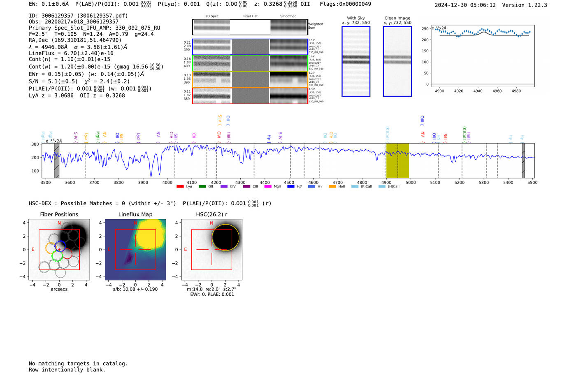576x392 pixels.
Task: Click the green fiber circle in Fiber Positions
Action: [x=57, y=256]
